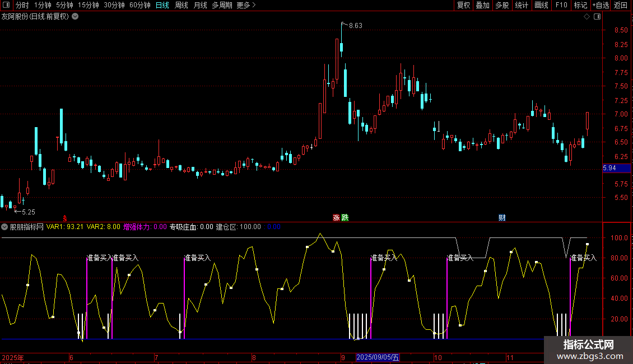This screenshot has height=364, width=633.
Task: Select the 60分钟 period tab
Action: pos(139,5)
